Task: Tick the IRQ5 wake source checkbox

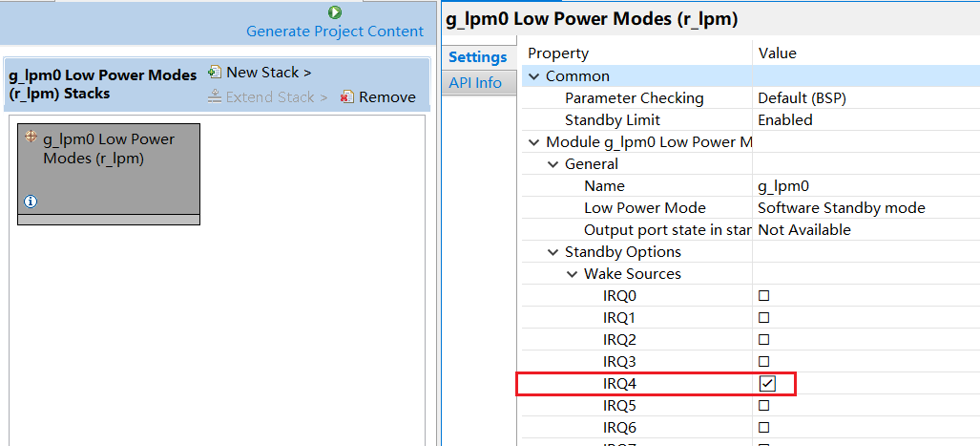Action: [x=763, y=406]
